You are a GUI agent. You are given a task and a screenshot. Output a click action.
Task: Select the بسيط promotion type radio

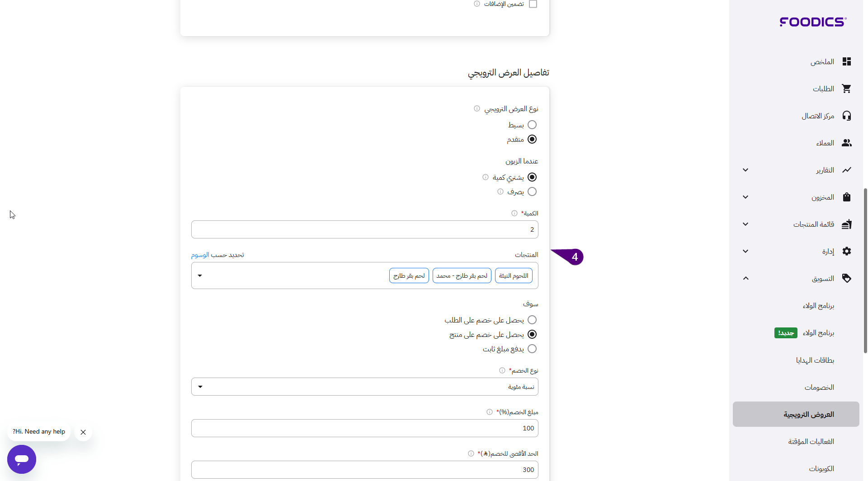[532, 125]
